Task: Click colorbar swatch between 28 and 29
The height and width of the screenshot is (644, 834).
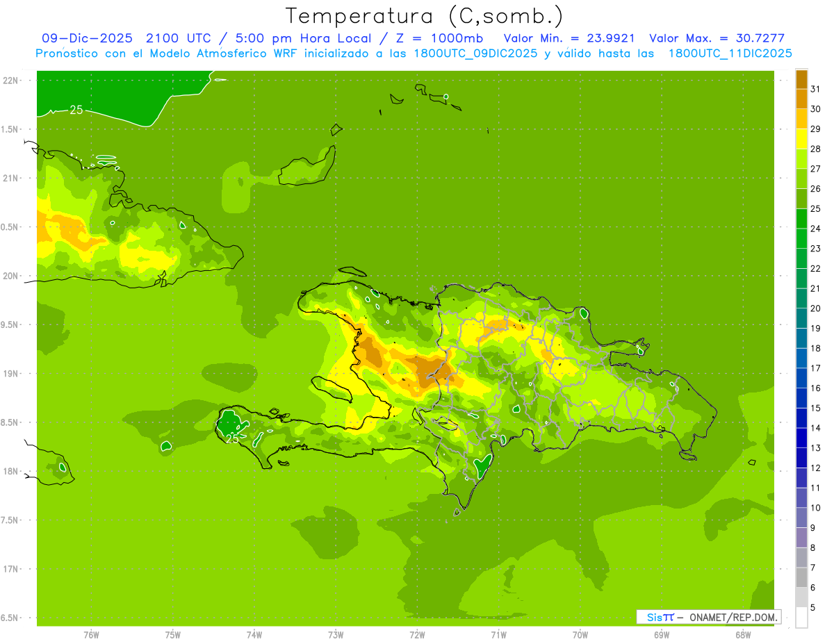Action: pos(801,139)
